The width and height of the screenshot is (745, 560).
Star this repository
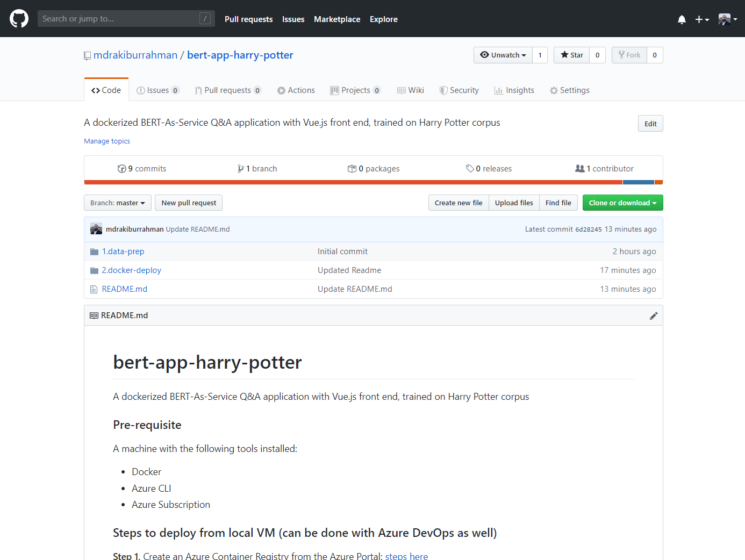[x=572, y=55]
